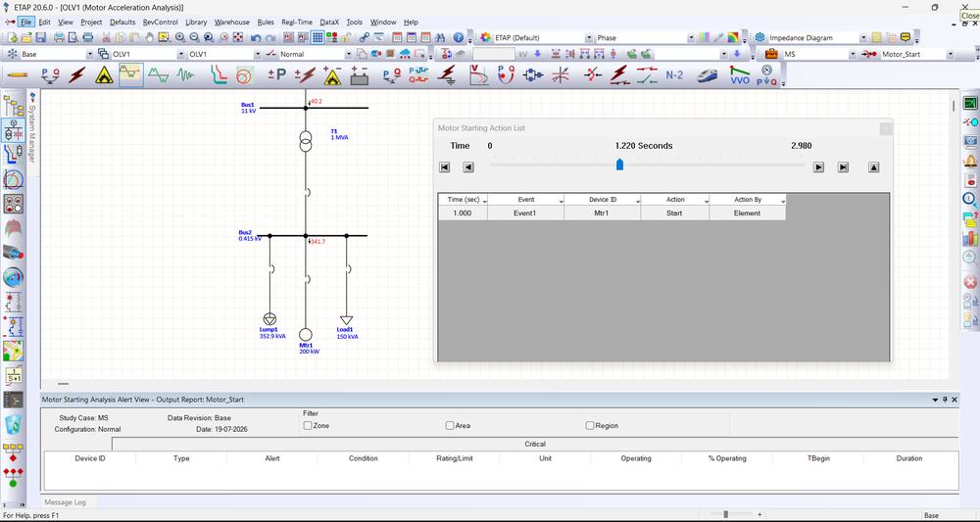Open the train traction power module
Viewport: 980px width, 522px height.
pyautogui.click(x=707, y=75)
